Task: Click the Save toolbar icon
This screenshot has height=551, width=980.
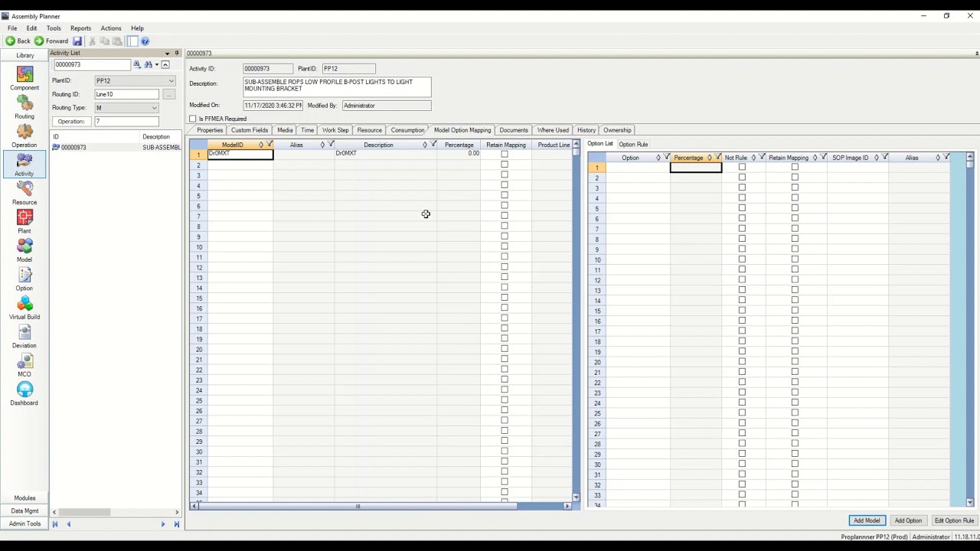Action: tap(77, 41)
